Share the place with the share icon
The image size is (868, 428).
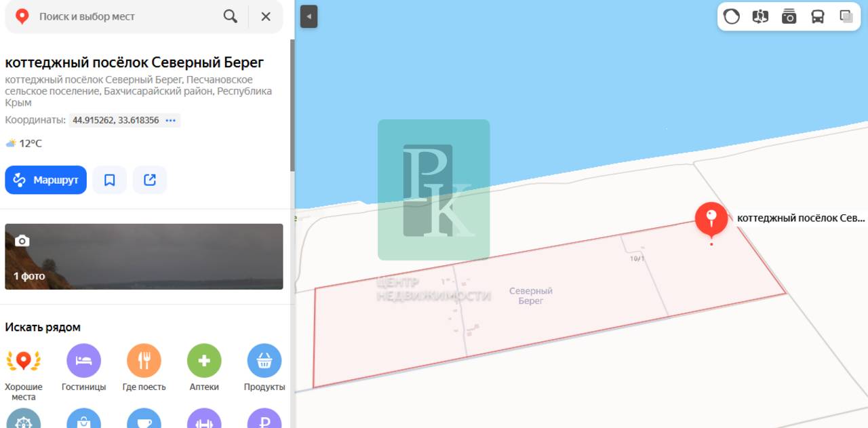click(150, 180)
